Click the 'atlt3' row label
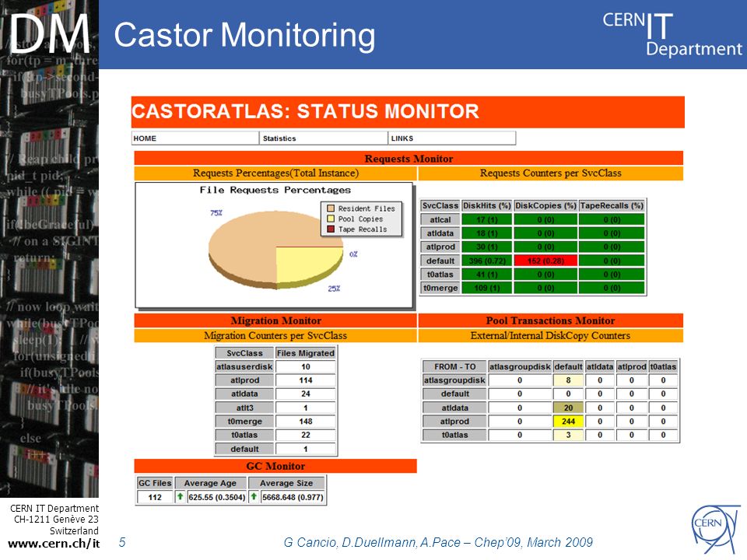747x560 pixels. click(x=244, y=408)
